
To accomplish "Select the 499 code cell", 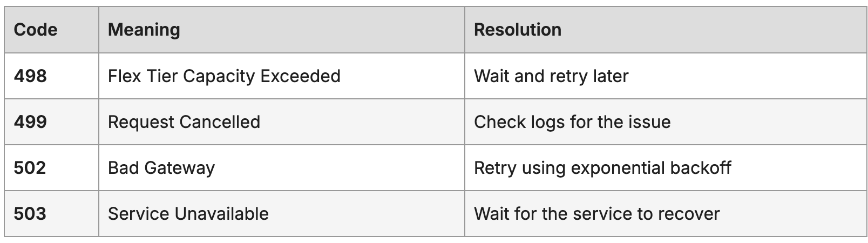I will point(31,122).
